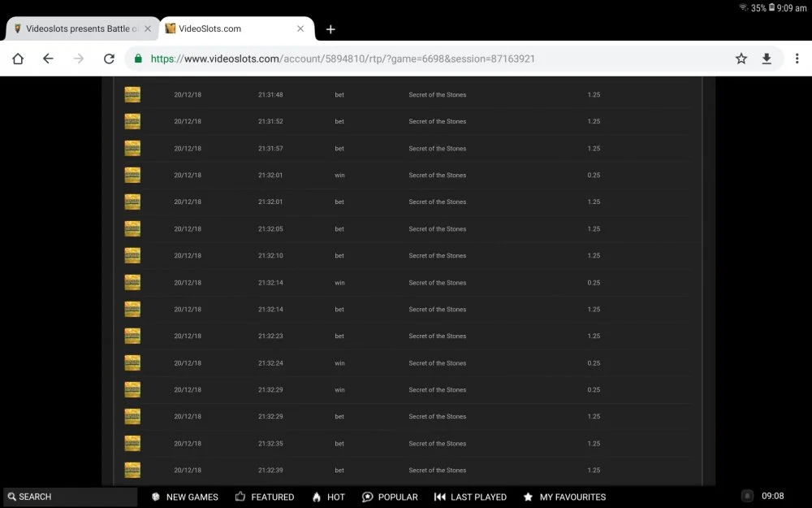Tap the browser Home icon
Screen dimensions: 812x508
(x=18, y=59)
